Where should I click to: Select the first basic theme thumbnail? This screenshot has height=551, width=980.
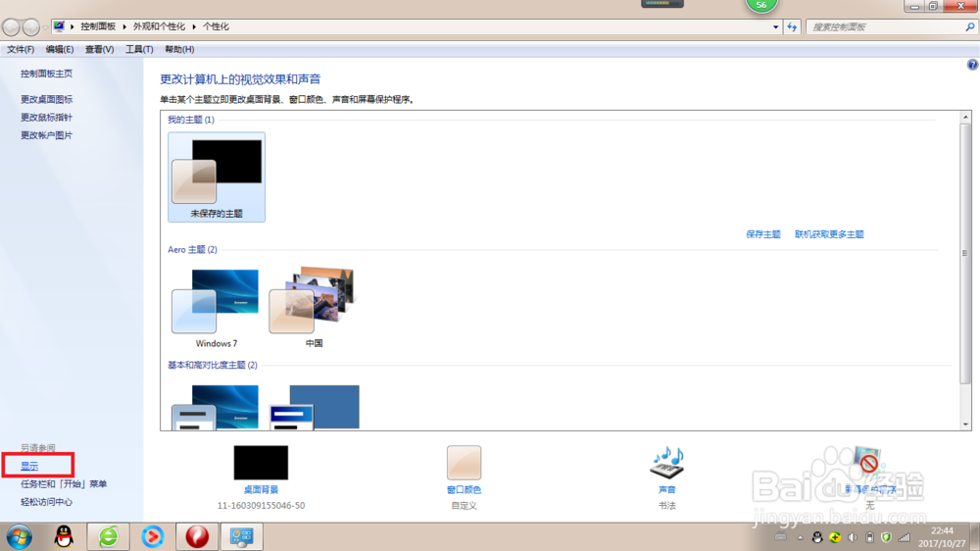pos(216,407)
